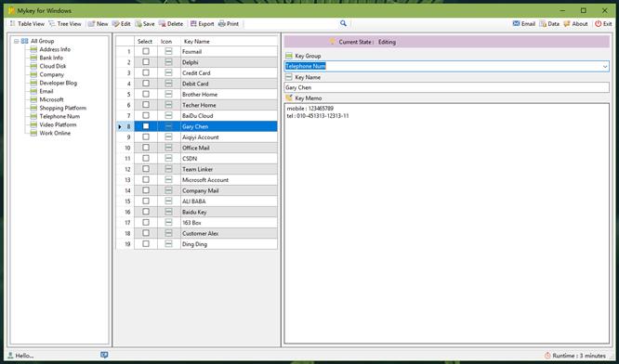Open the Data toolbar option
This screenshot has height=364, width=619.
pyautogui.click(x=549, y=23)
